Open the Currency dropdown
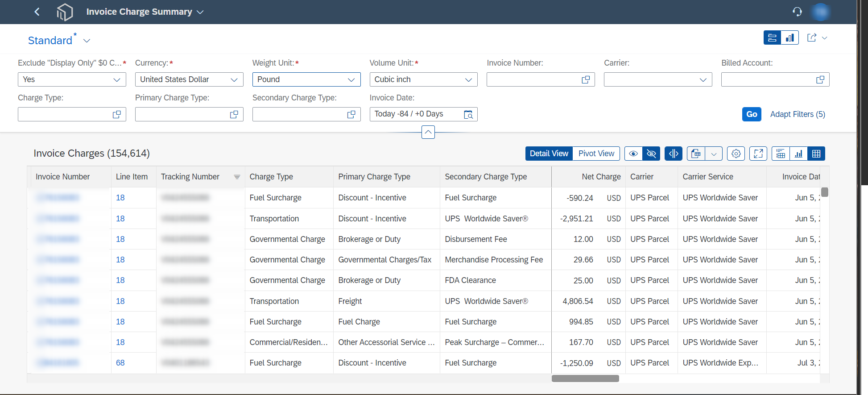Viewport: 868px width, 395px height. [189, 79]
